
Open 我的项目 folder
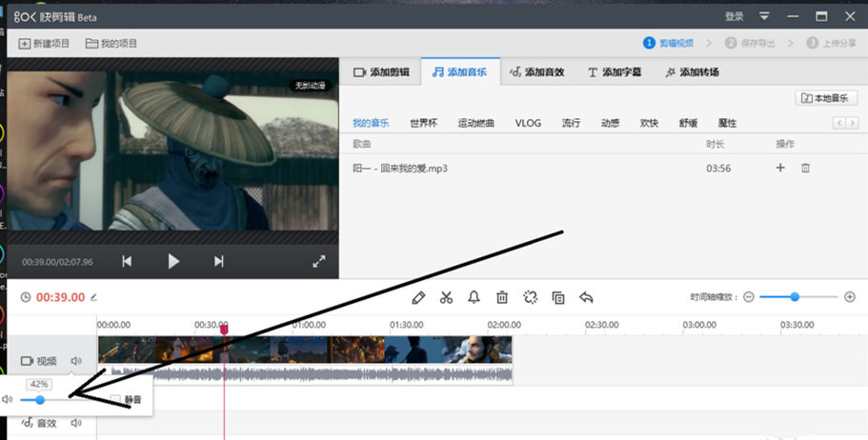point(111,43)
